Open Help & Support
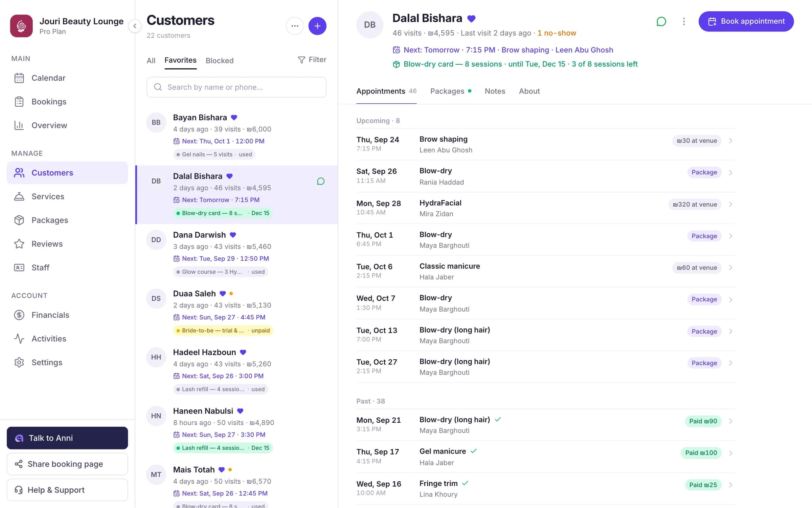The height and width of the screenshot is (508, 812). (67, 490)
